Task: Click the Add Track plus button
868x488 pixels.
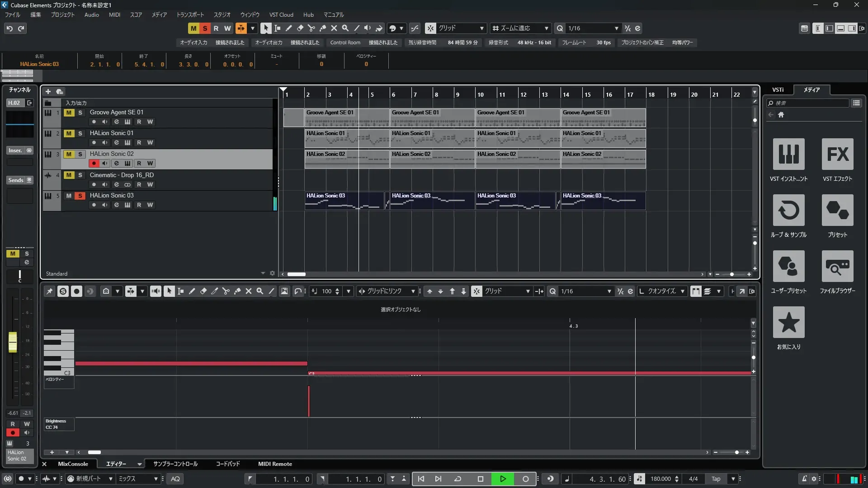Action: (48, 91)
